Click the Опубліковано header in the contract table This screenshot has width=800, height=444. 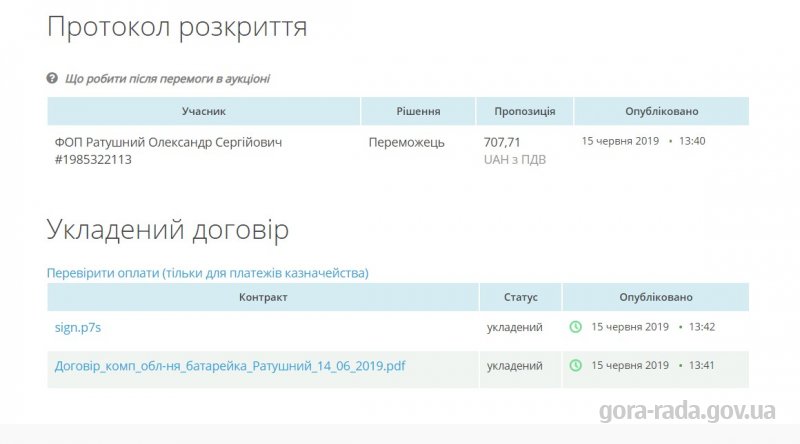click(656, 297)
